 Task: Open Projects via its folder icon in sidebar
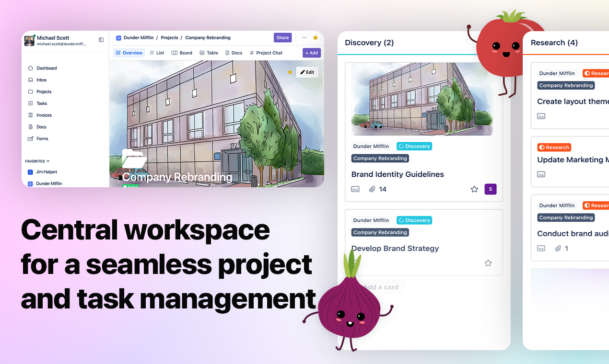click(31, 91)
